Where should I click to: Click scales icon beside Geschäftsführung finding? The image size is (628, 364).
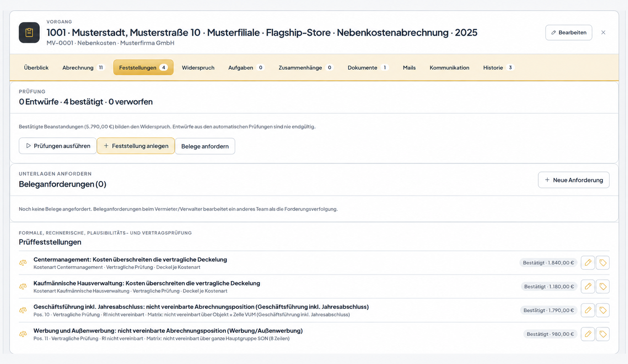[x=23, y=310]
